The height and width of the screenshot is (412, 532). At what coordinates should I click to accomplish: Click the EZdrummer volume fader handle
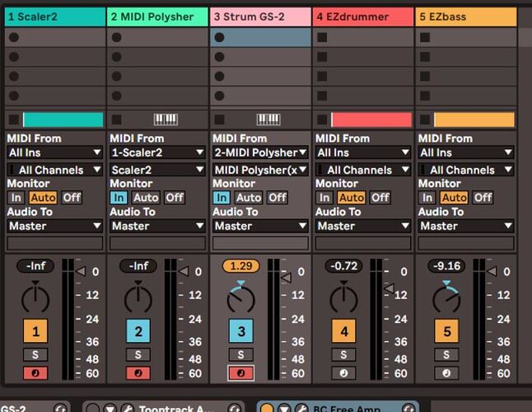coord(390,288)
